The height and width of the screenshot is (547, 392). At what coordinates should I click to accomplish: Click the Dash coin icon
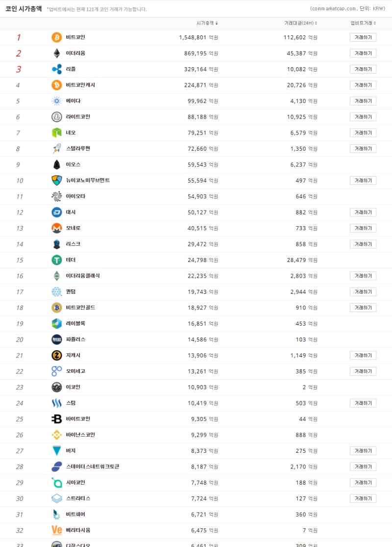point(57,212)
